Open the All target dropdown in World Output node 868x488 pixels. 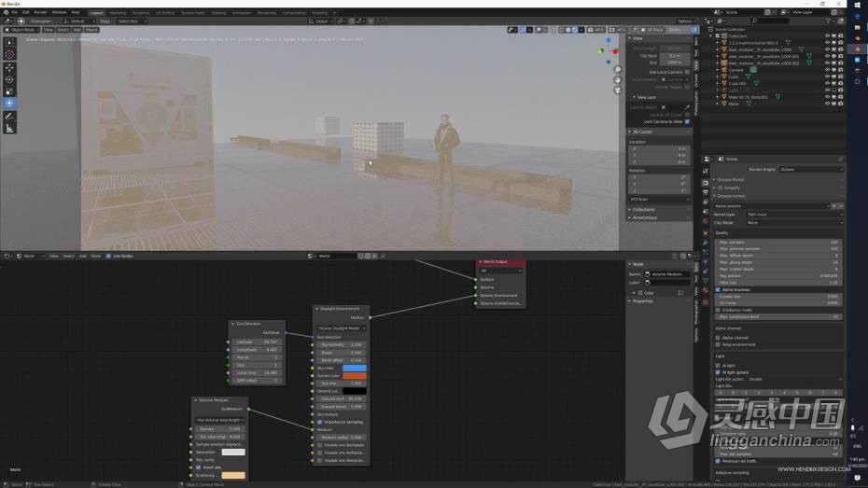coord(501,272)
